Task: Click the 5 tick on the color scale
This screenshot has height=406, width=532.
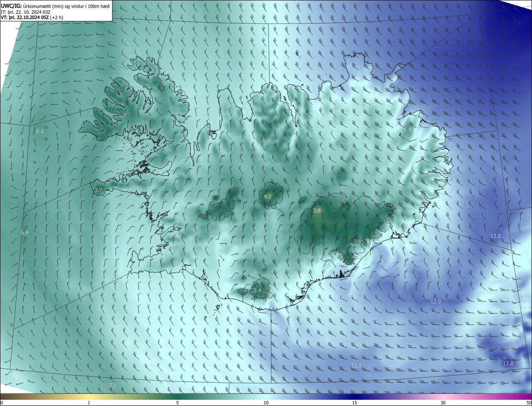Action: pyautogui.click(x=177, y=403)
